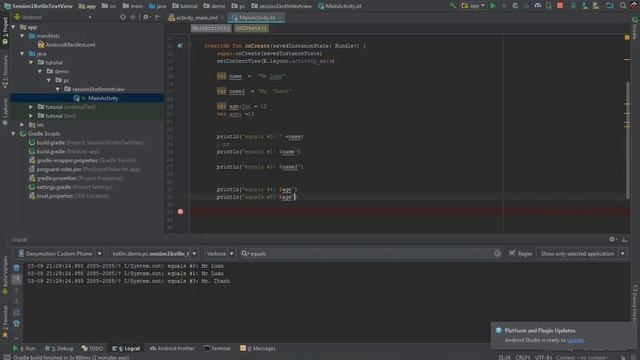The image size is (640, 360).
Task: Expand the tutorial (androidTest) folder
Action: click(x=31, y=107)
